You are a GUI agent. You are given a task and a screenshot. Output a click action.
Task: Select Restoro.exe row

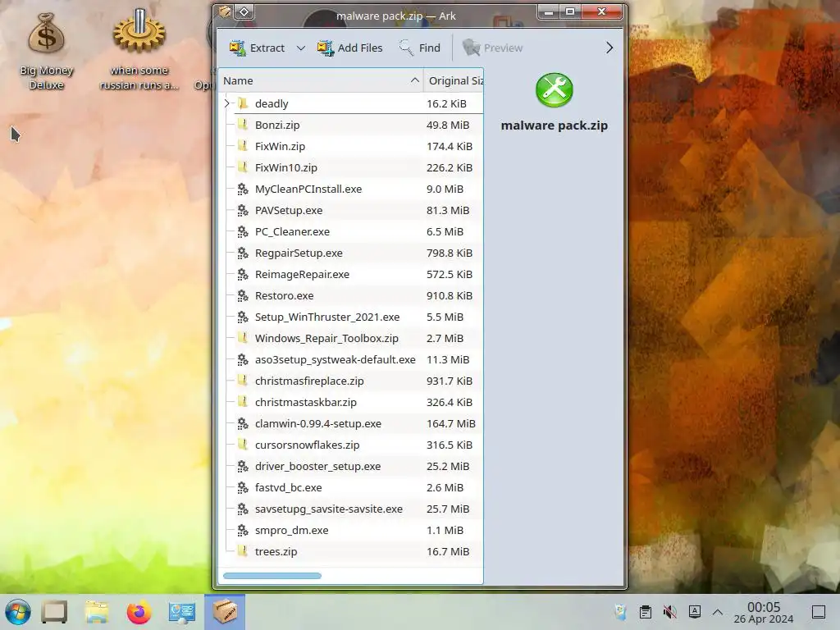coord(351,295)
